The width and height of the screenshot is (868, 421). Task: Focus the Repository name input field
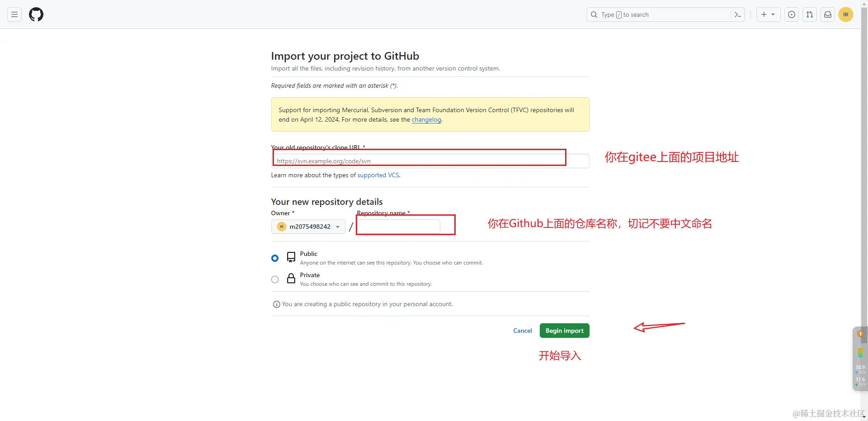398,227
